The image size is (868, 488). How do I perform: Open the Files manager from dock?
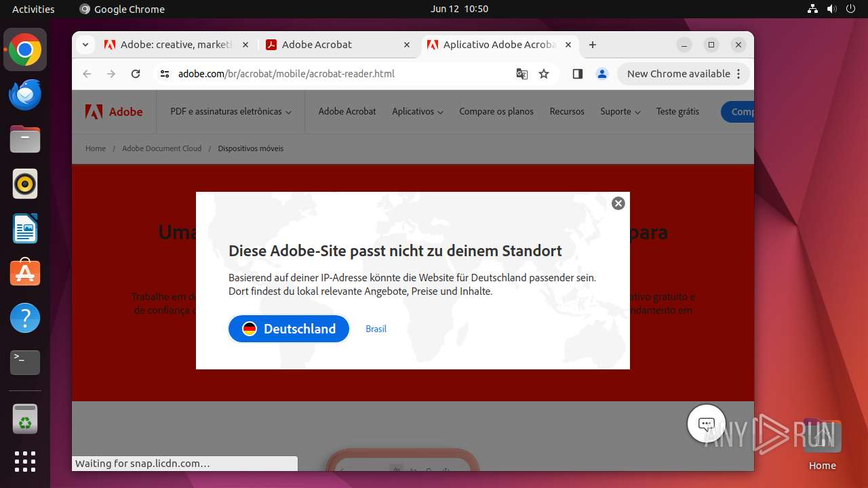25,140
